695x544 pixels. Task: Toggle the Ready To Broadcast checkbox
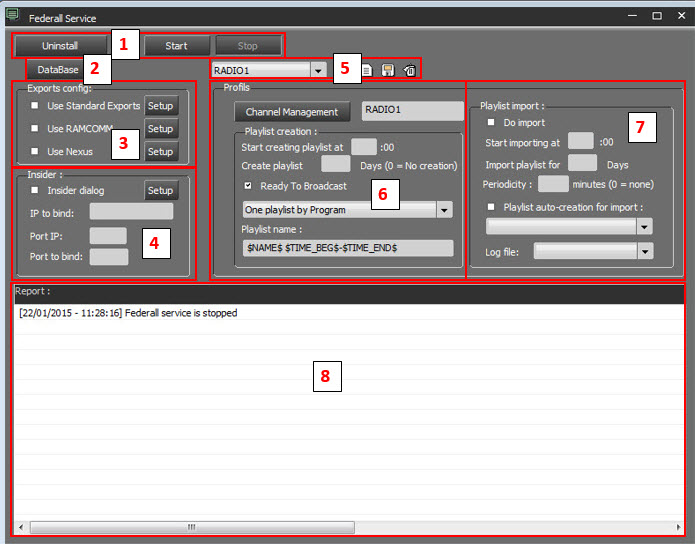tap(248, 186)
